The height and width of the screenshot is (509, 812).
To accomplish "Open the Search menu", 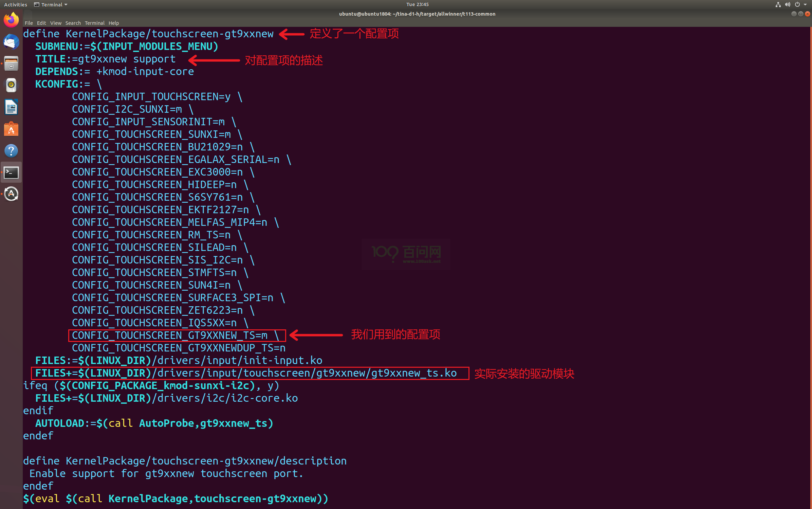I will 73,23.
